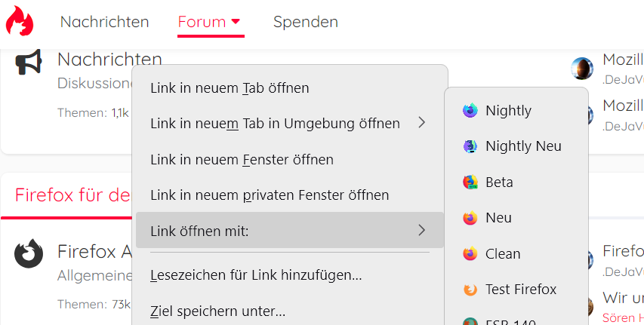
Task: Select 'Link in neuem Tab öffnen'
Action: (x=230, y=88)
